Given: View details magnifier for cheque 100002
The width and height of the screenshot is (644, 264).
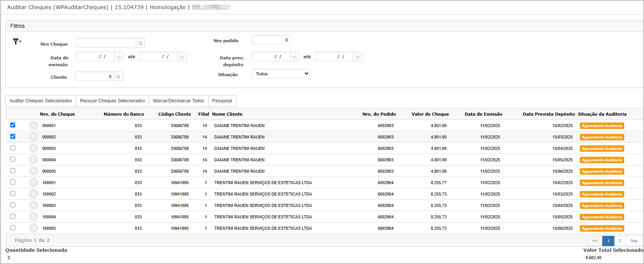Looking at the screenshot, I should tap(34, 194).
